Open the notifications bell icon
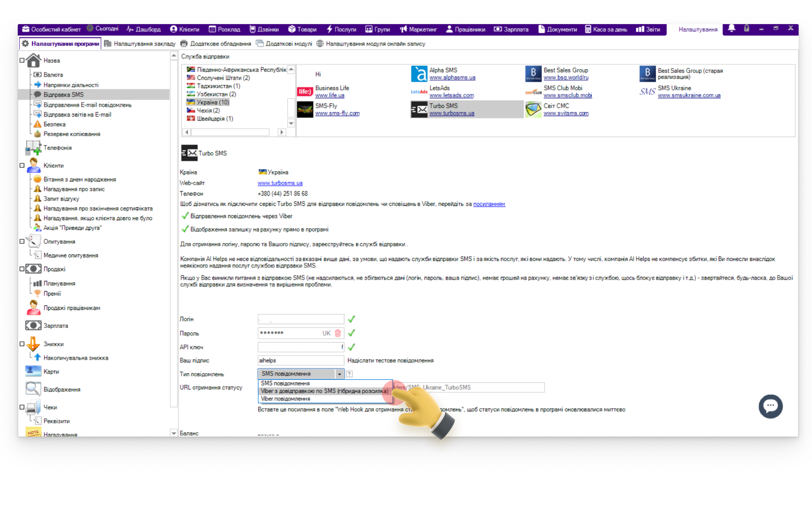This screenshot has width=812, height=507. [x=731, y=29]
